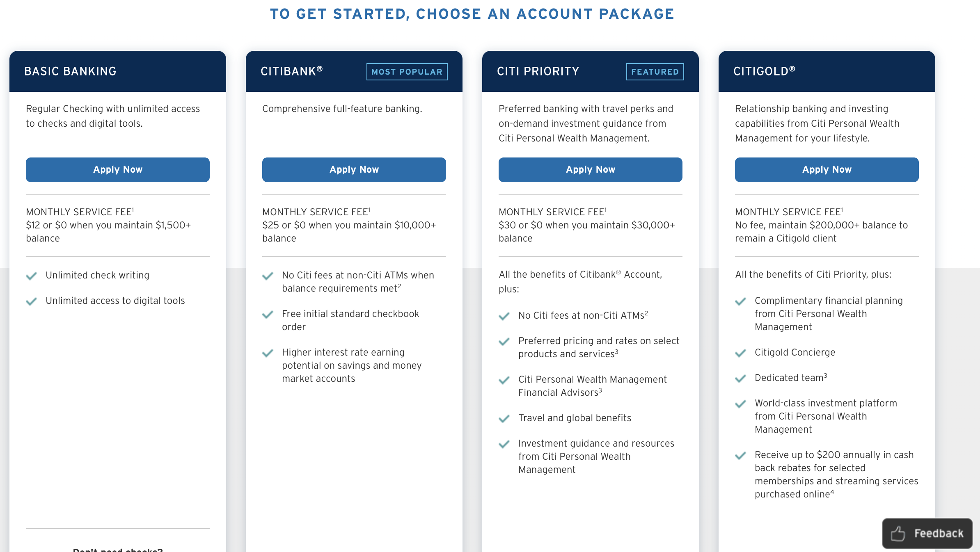This screenshot has width=980, height=552.
Task: Click the thumbs-up icon in Feedback
Action: [898, 534]
